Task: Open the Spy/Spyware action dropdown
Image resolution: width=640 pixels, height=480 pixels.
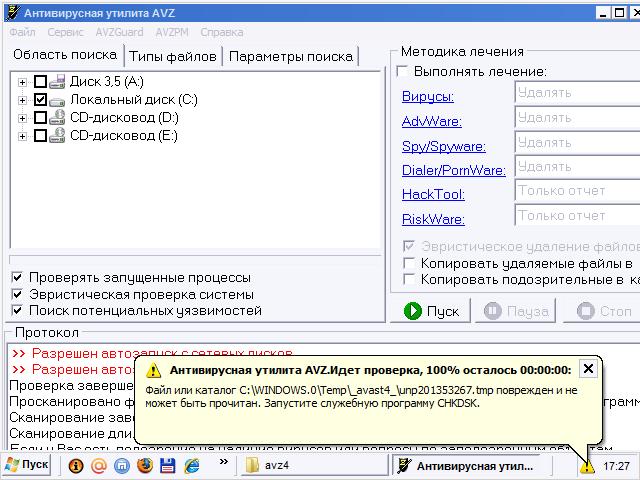Action: [578, 143]
